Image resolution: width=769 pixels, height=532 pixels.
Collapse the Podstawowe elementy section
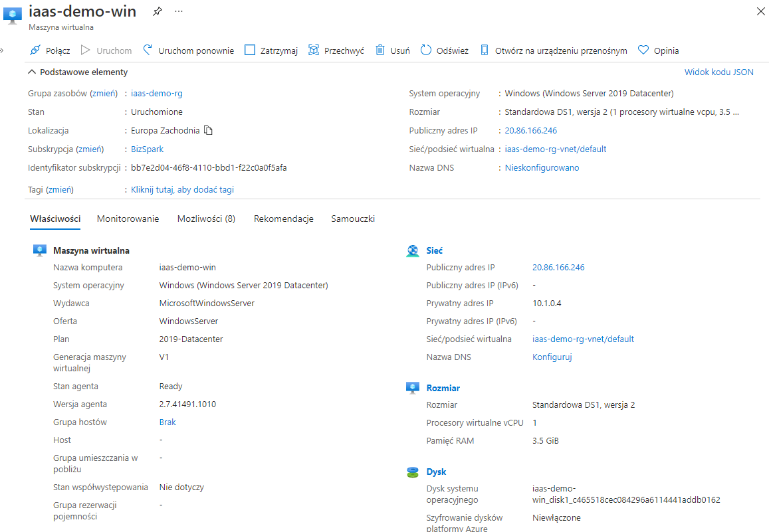[x=32, y=72]
